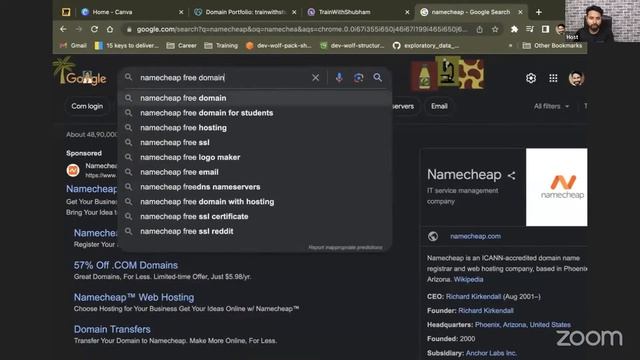Close the TrainWithShubham tab
The width and height of the screenshot is (640, 360).
[407, 12]
